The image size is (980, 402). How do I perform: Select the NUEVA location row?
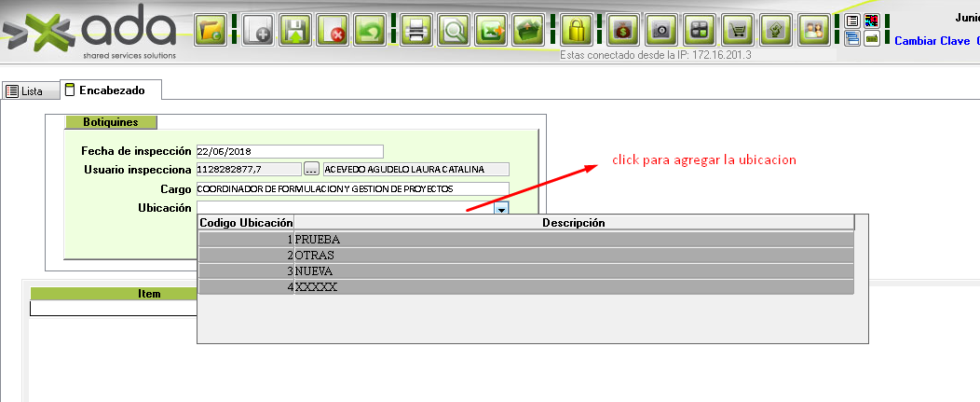526,271
